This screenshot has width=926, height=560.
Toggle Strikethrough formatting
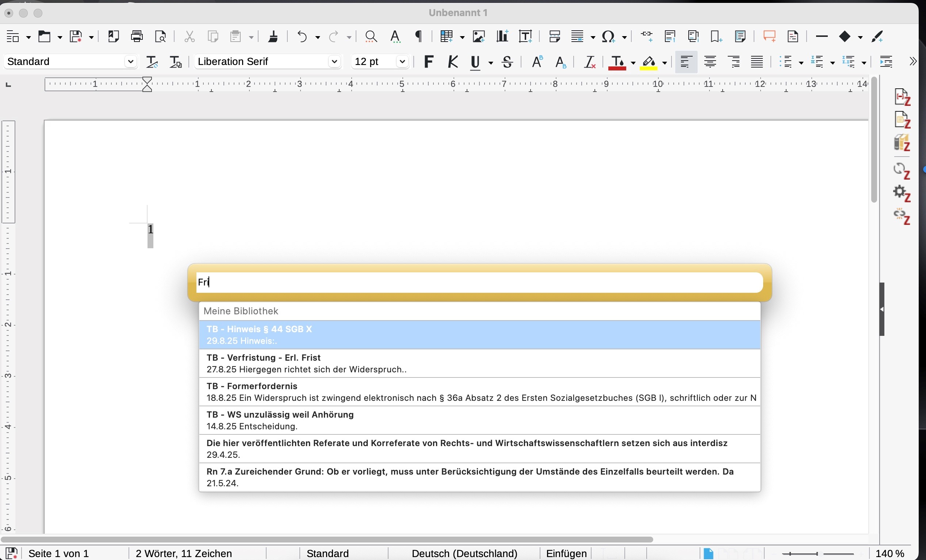coord(507,62)
